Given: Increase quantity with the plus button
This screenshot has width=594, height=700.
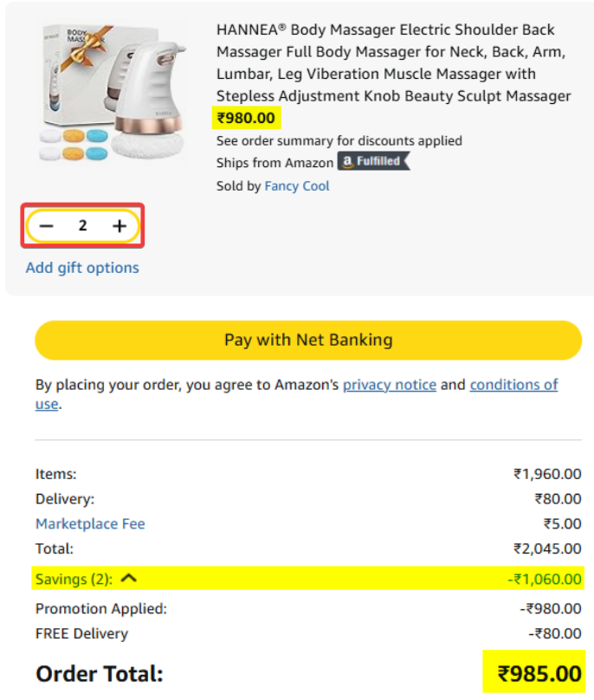Looking at the screenshot, I should (119, 226).
